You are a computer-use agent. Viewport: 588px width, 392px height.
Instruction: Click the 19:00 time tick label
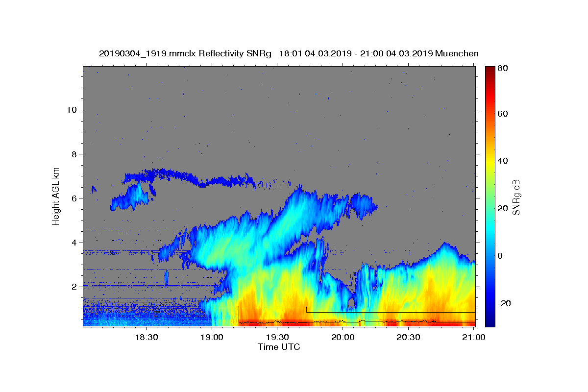[x=212, y=337]
